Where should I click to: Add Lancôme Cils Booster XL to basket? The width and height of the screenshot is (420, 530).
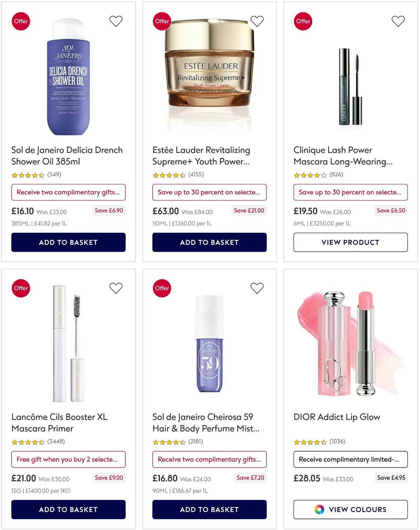[x=69, y=510]
